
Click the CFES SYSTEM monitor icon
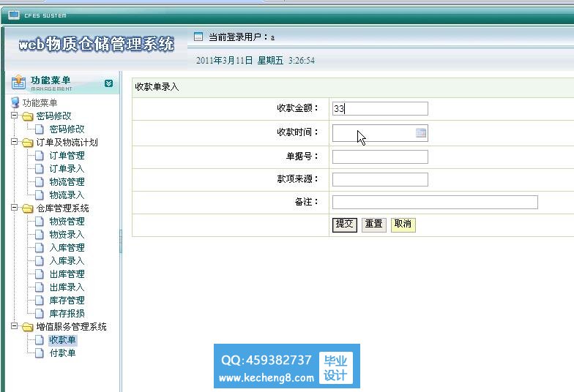click(13, 15)
